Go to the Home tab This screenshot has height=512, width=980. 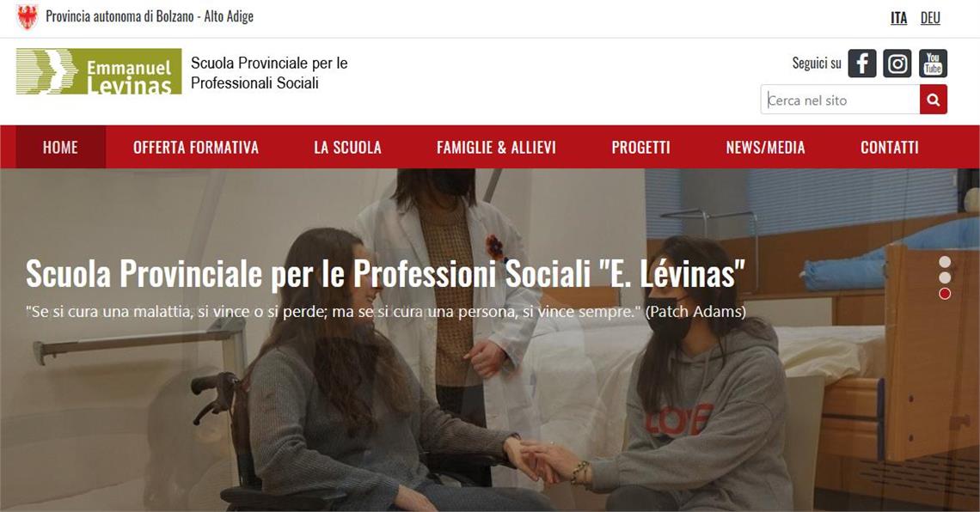61,148
